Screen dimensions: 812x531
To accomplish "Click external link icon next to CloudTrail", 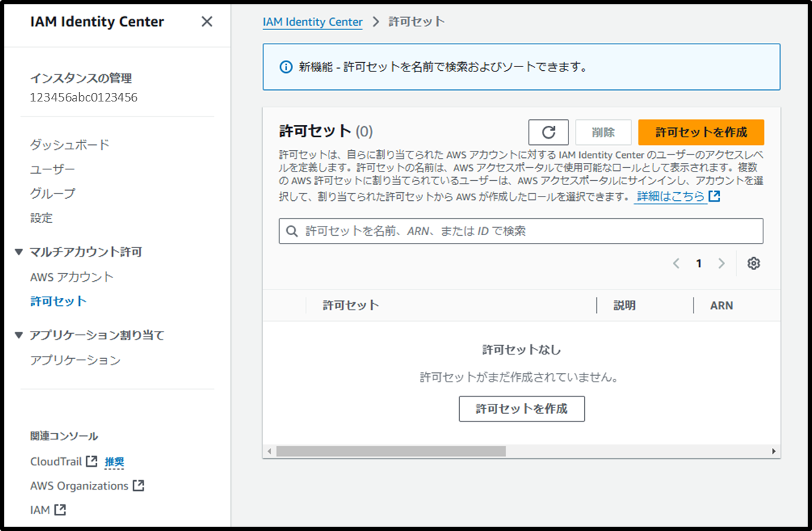I will pos(91,461).
